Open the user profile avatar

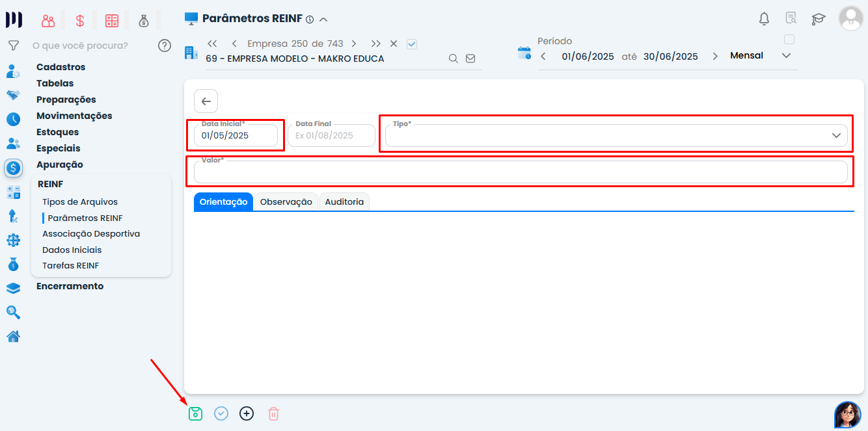click(851, 18)
